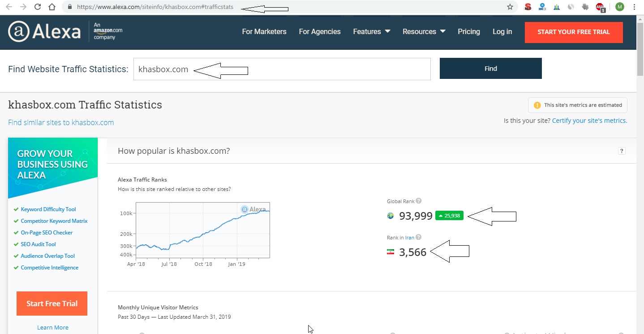The width and height of the screenshot is (644, 334).
Task: Click the green user profile avatar
Action: point(619,7)
